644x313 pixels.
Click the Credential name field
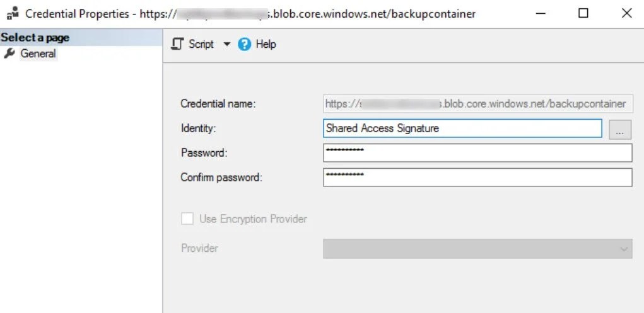pyautogui.click(x=477, y=104)
